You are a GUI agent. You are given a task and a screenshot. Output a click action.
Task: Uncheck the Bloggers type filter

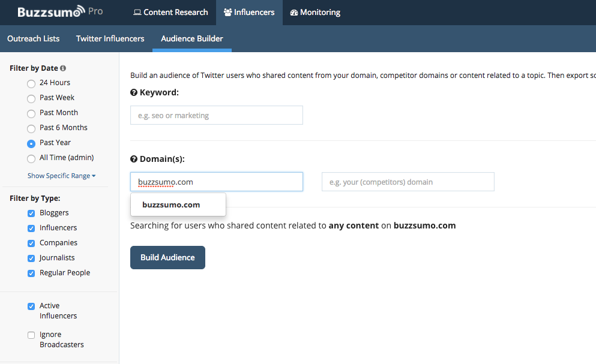(31, 213)
